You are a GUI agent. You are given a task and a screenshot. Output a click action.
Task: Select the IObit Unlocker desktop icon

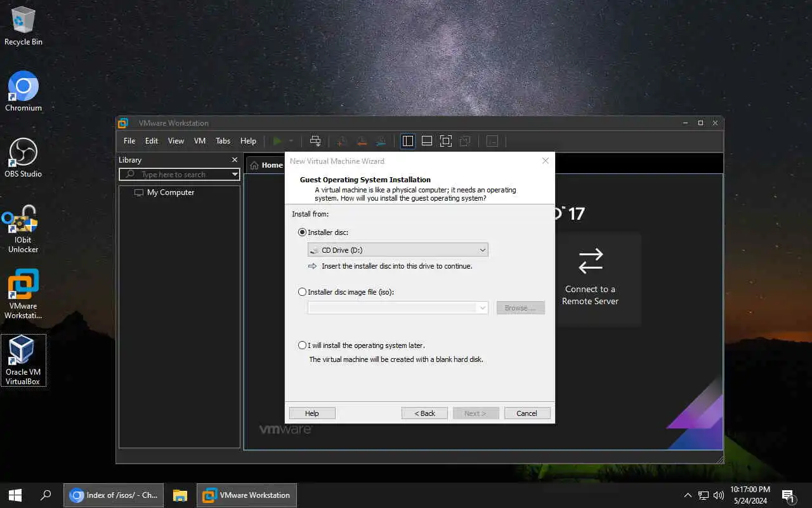[23, 229]
